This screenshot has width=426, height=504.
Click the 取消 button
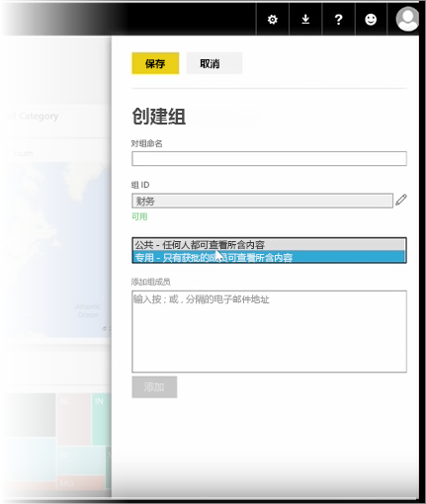(x=214, y=63)
